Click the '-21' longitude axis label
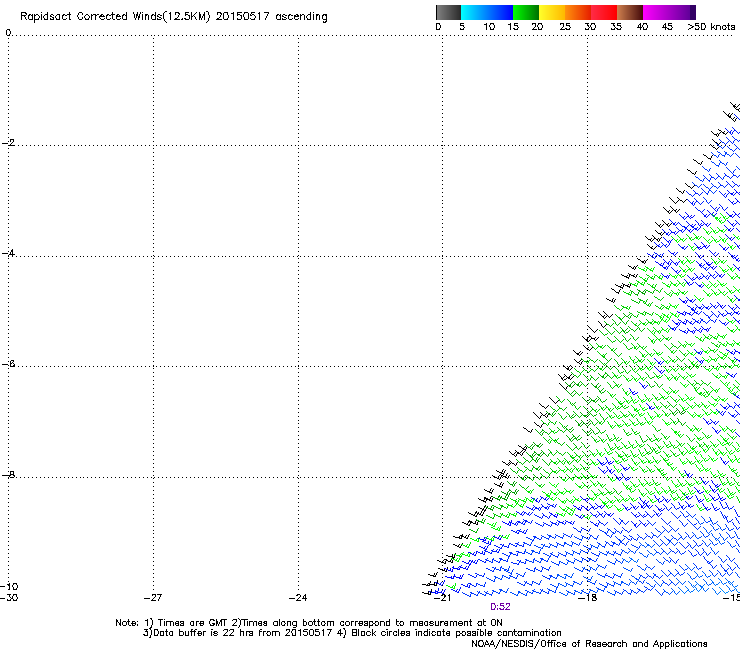Viewport: 740px width, 650px height. [442, 598]
